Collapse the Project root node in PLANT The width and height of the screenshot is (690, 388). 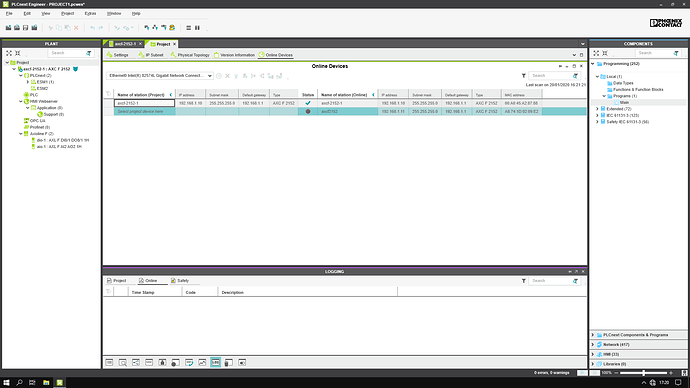point(7,62)
